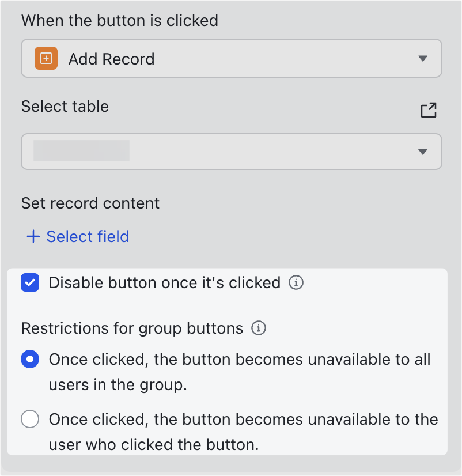Select radio: unavailable to user who clicked

click(30, 419)
